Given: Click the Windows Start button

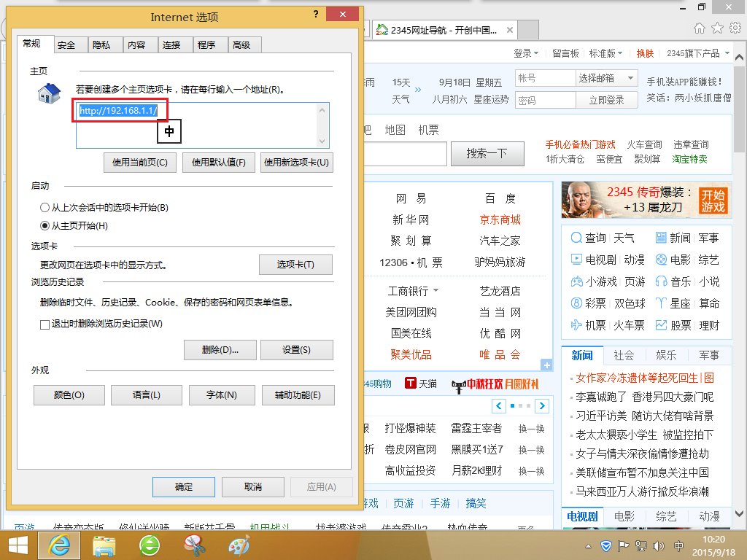Looking at the screenshot, I should click(18, 545).
